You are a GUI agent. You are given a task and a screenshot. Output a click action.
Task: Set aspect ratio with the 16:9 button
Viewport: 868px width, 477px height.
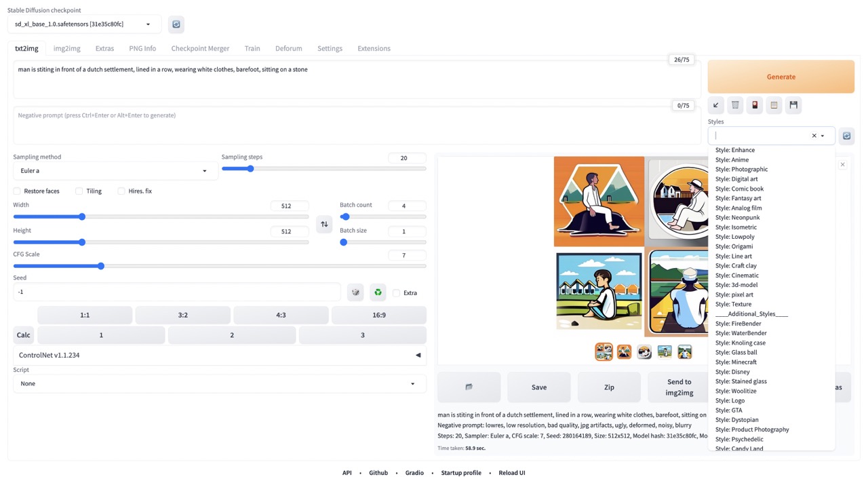[378, 315]
